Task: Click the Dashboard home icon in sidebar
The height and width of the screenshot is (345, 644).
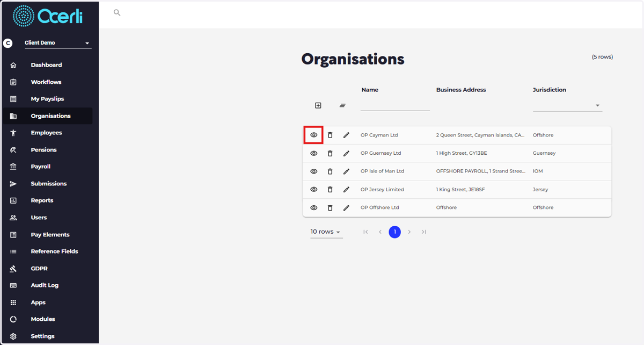Action: click(x=13, y=65)
